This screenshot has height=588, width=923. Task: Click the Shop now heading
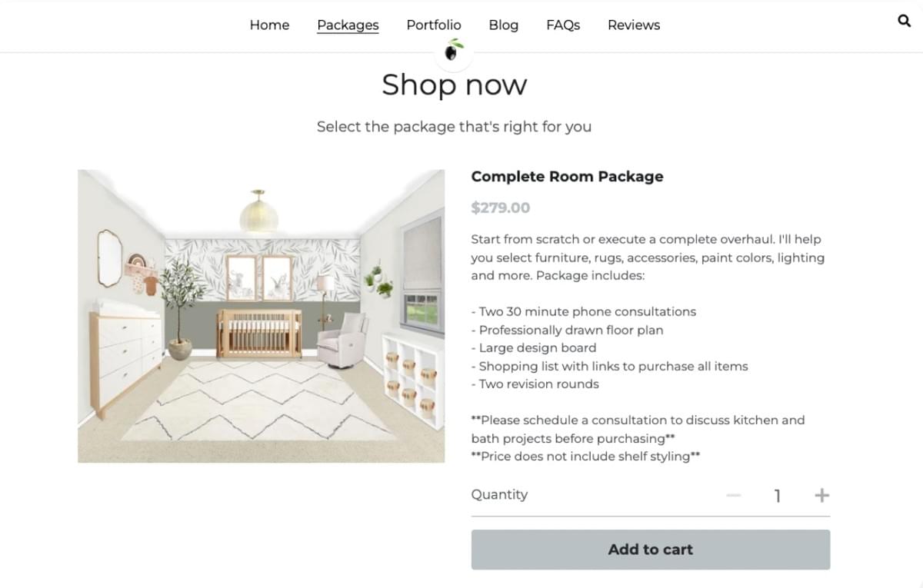tap(454, 85)
